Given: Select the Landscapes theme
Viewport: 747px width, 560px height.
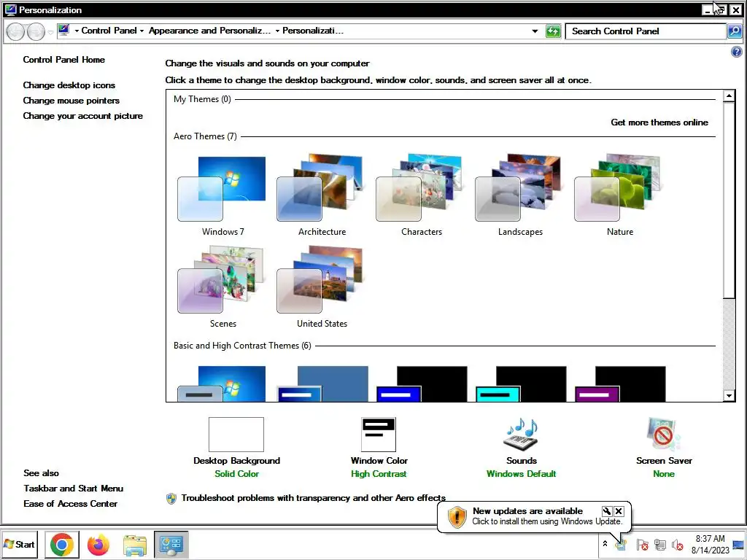Looking at the screenshot, I should [x=520, y=195].
